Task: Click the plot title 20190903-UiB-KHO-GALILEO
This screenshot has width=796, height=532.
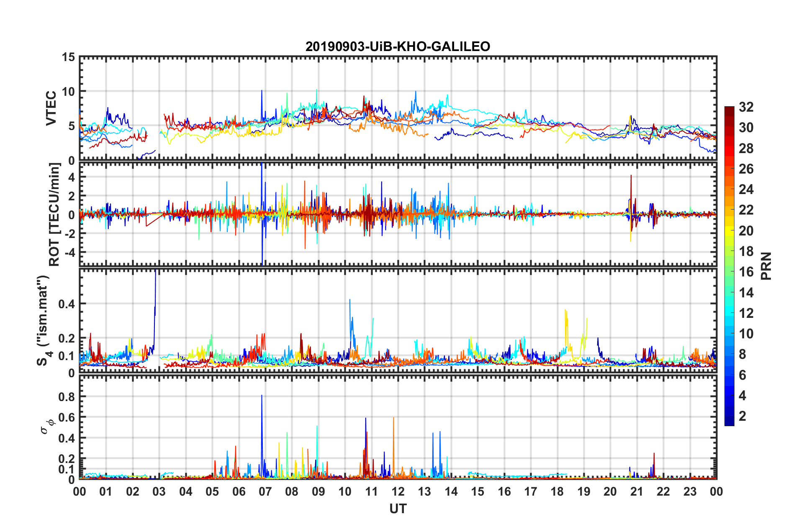Action: click(398, 46)
